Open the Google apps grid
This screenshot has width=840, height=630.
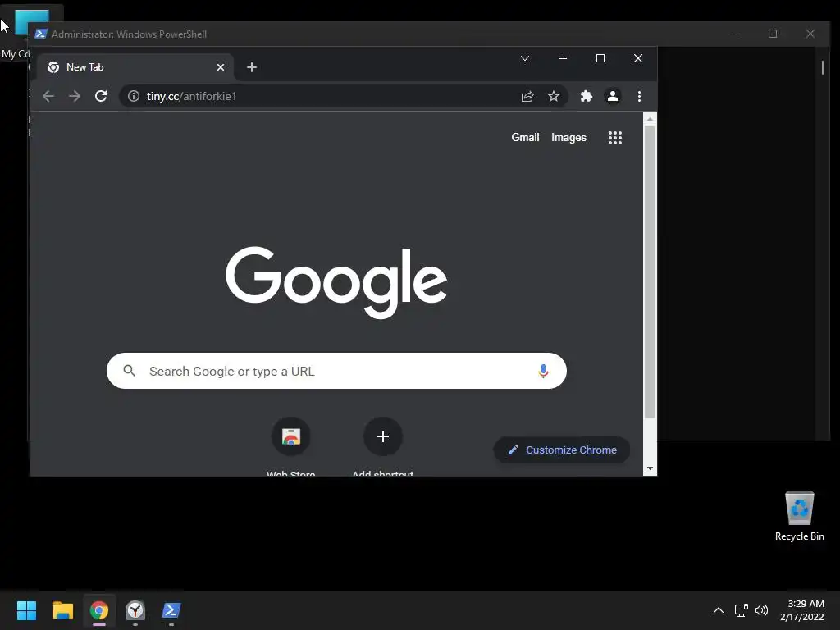(615, 138)
